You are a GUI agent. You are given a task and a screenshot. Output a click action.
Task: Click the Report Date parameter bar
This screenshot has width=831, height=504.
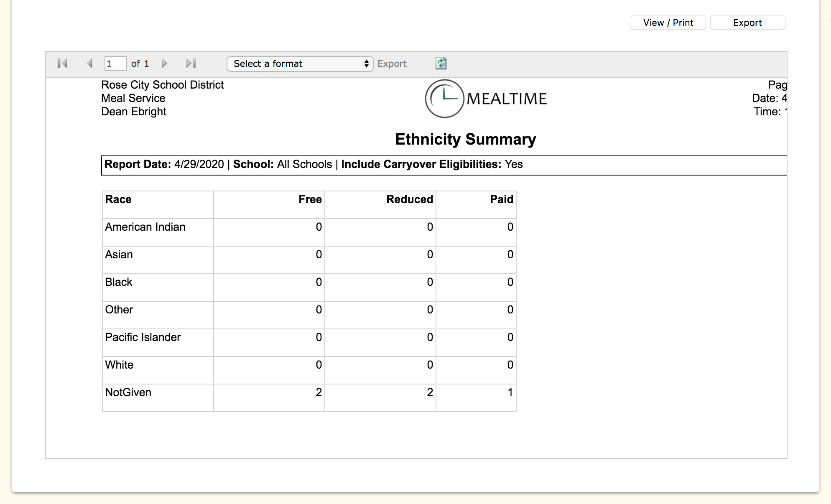pos(314,165)
